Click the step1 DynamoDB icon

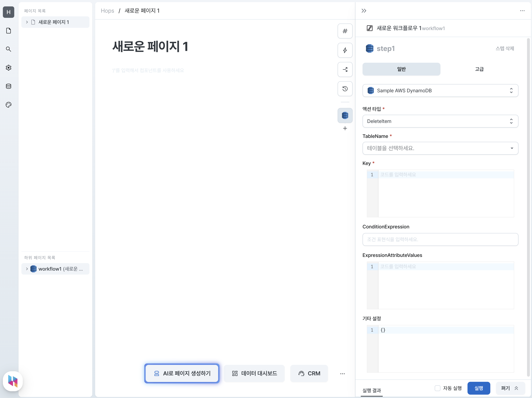pos(369,48)
